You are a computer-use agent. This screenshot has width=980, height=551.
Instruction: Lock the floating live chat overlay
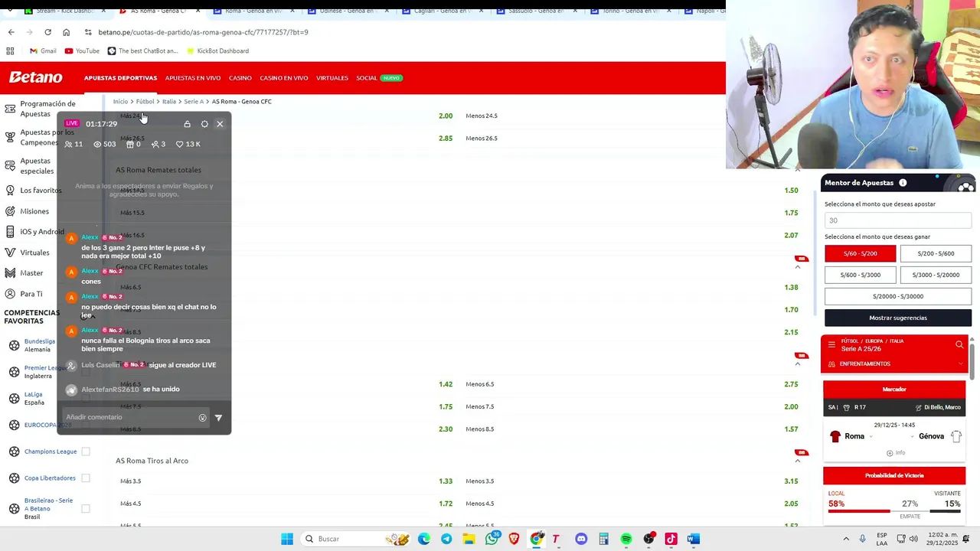187,124
